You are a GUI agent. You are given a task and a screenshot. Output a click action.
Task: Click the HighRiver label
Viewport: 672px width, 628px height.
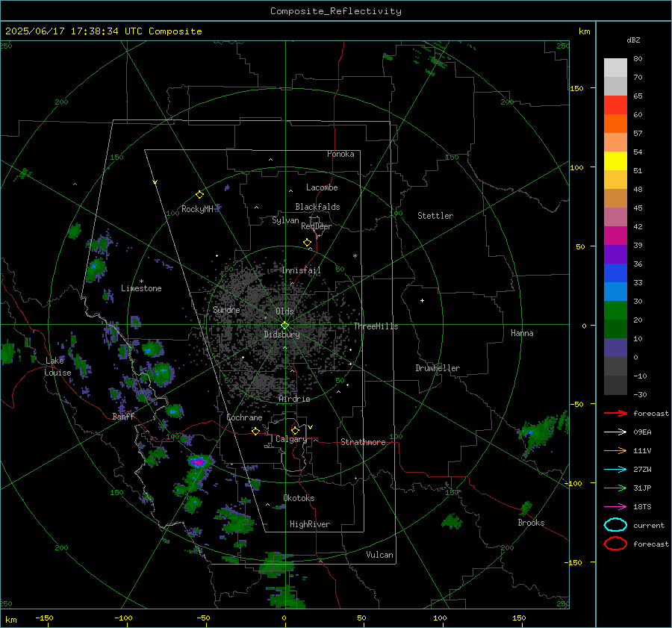point(310,524)
